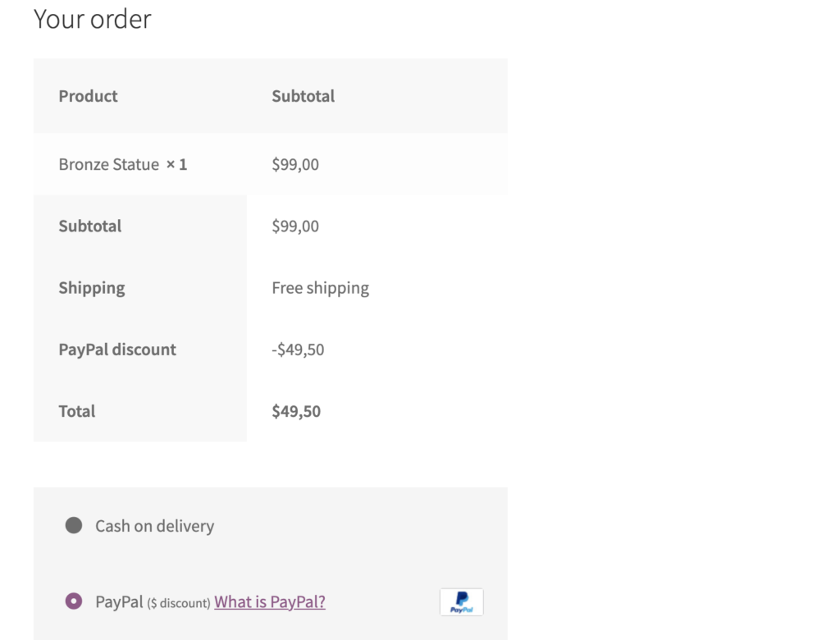Open the What is PayPal? link
Screen dimensions: 840x640
click(x=269, y=602)
